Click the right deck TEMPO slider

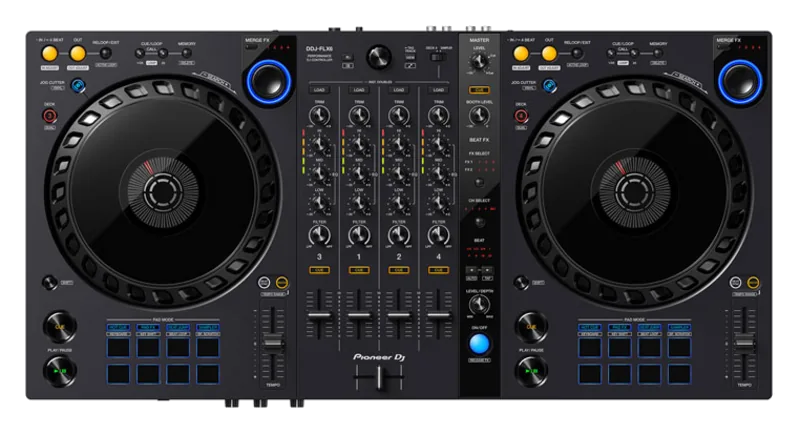(x=744, y=343)
